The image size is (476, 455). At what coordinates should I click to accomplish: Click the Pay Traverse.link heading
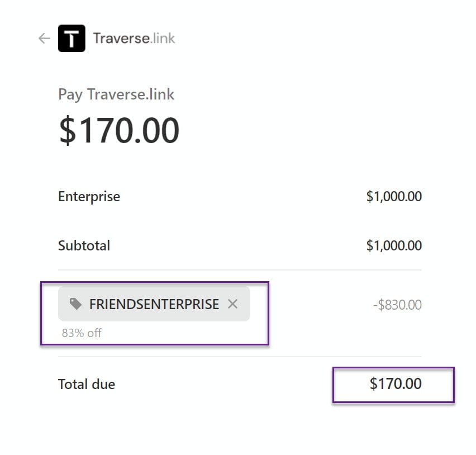(x=116, y=94)
